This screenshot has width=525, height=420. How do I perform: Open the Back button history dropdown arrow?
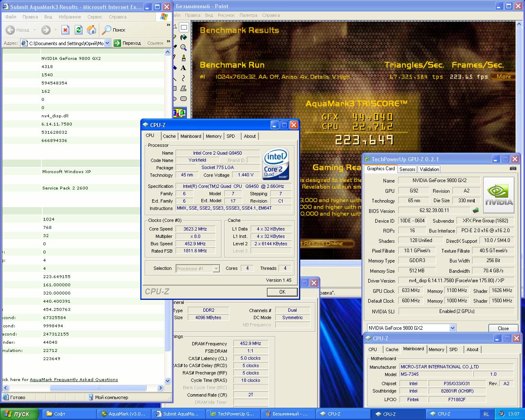click(x=34, y=30)
